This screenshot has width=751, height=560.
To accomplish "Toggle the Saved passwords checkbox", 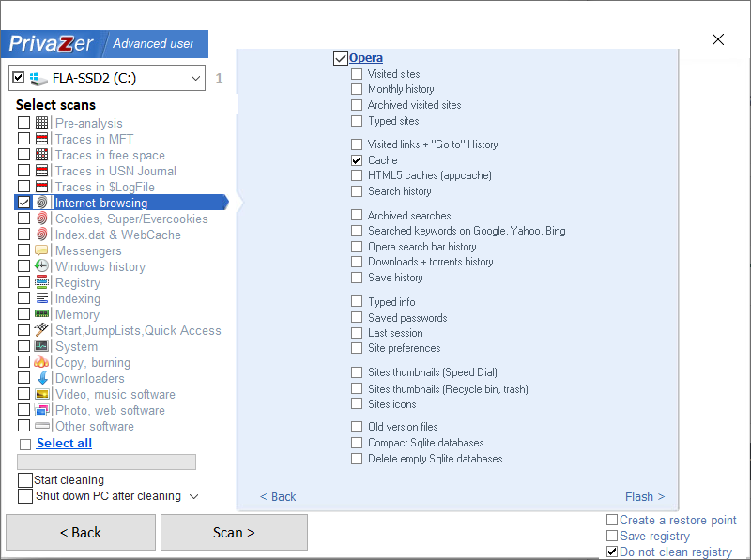I will coord(357,317).
